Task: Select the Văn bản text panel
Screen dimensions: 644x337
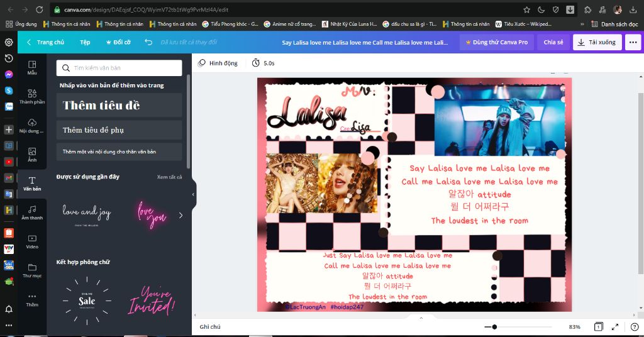Action: click(x=32, y=184)
